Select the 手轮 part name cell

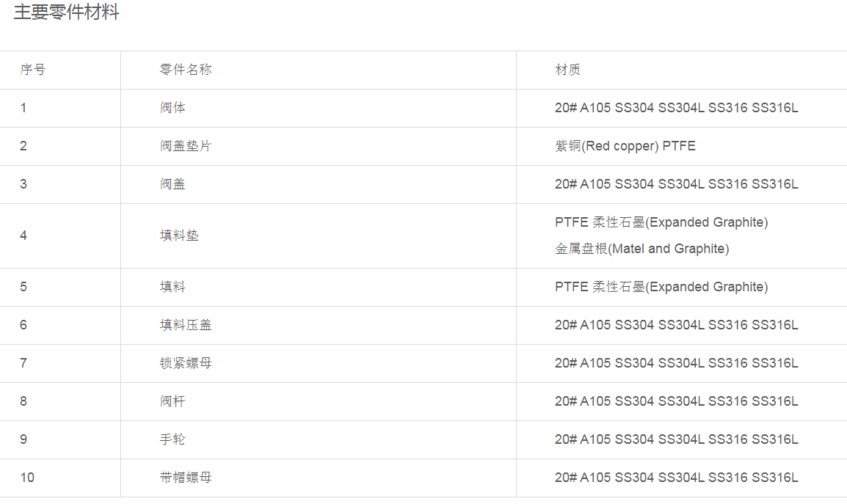point(172,439)
